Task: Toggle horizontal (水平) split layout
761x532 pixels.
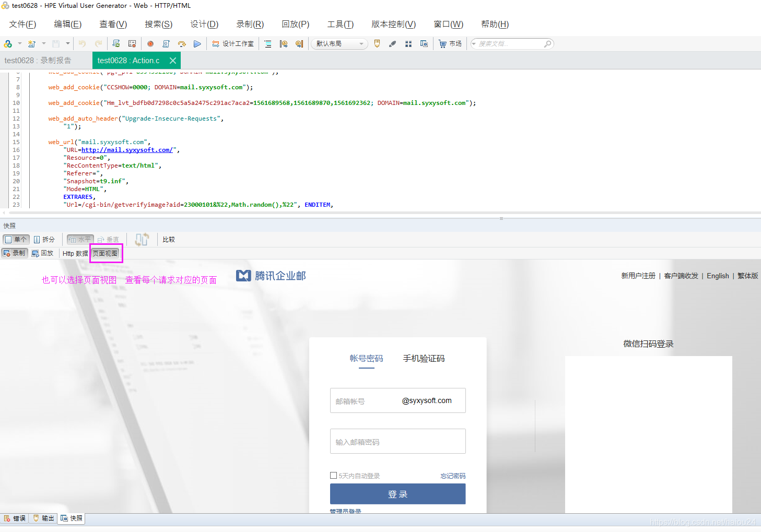Action: (x=80, y=240)
